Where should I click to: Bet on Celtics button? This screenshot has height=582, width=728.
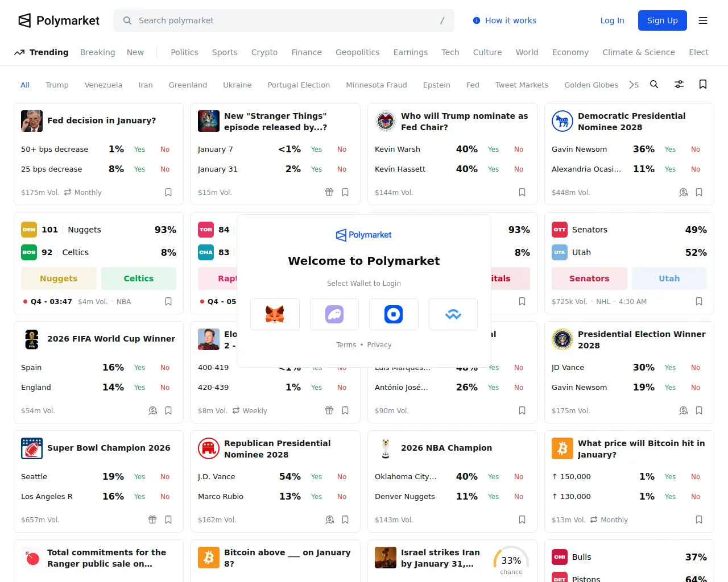coord(139,278)
